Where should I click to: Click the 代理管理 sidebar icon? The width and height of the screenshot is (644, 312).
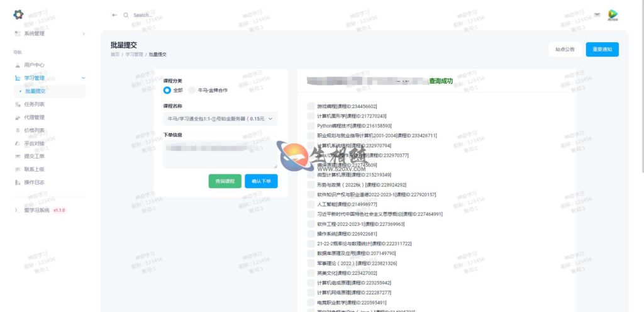(17, 118)
